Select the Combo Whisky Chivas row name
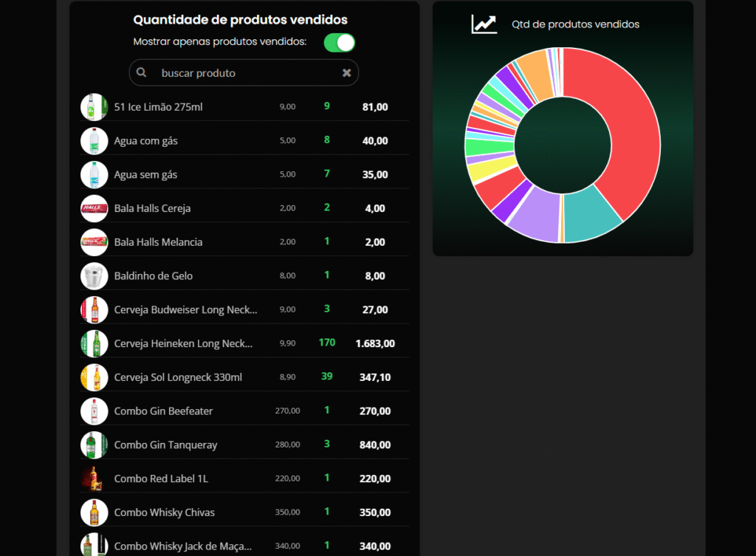756x556 pixels. [164, 512]
